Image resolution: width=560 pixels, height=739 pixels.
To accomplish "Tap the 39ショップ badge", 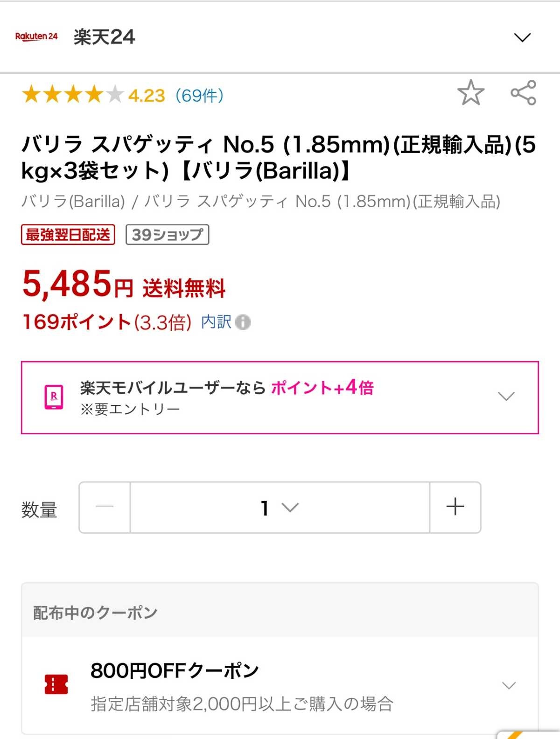I will pyautogui.click(x=167, y=235).
